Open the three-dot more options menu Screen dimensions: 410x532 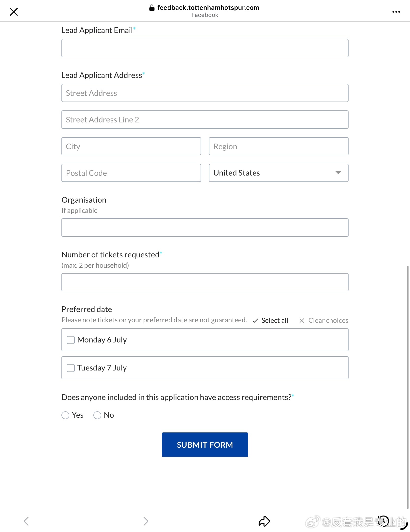pyautogui.click(x=396, y=12)
